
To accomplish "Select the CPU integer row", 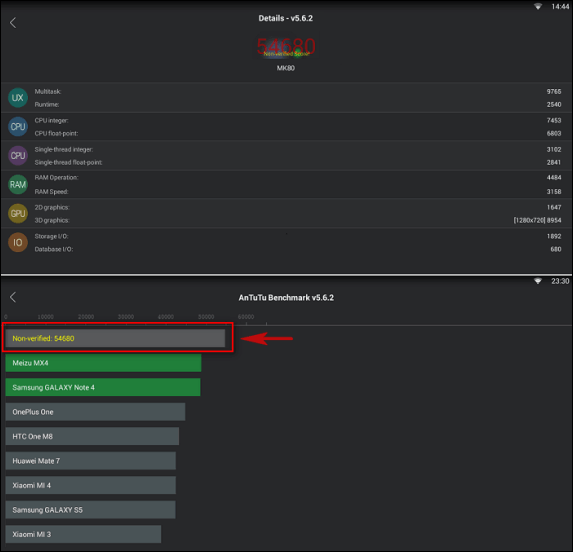I will (x=286, y=120).
